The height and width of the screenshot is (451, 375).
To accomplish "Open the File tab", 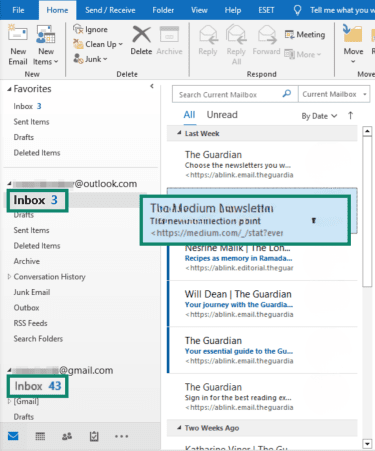I will pos(18,10).
